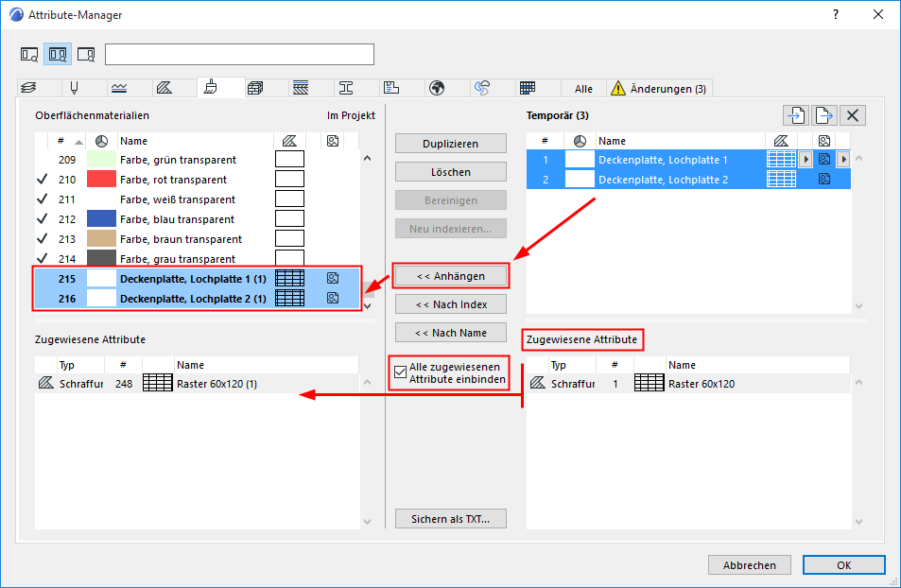Screen dimensions: 901x588
Task: Click Neu indexieren... button
Action: click(x=450, y=228)
